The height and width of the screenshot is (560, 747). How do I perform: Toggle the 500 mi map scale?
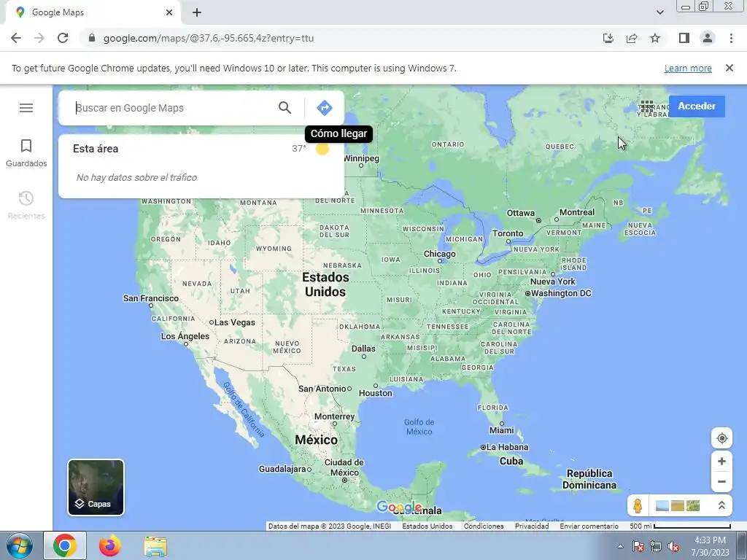[x=680, y=526]
